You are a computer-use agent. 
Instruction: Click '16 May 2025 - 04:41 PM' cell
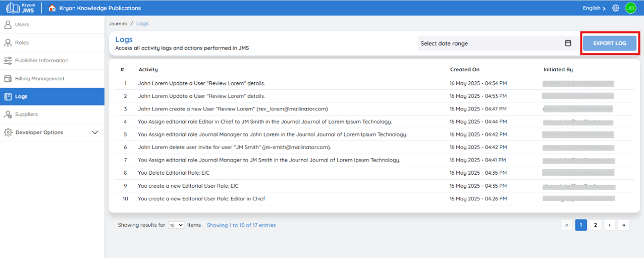coord(478,160)
